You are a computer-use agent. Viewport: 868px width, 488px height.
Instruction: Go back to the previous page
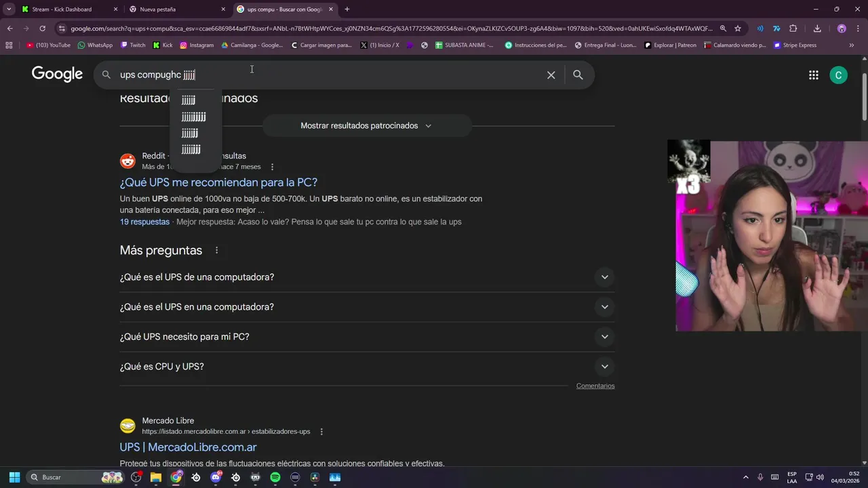pos(9,28)
